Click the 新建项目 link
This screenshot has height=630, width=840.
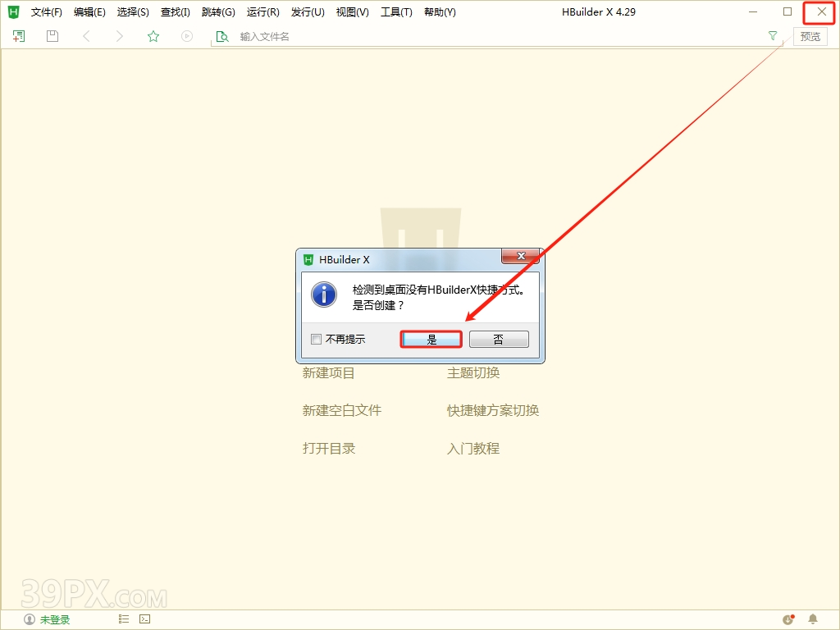(328, 373)
